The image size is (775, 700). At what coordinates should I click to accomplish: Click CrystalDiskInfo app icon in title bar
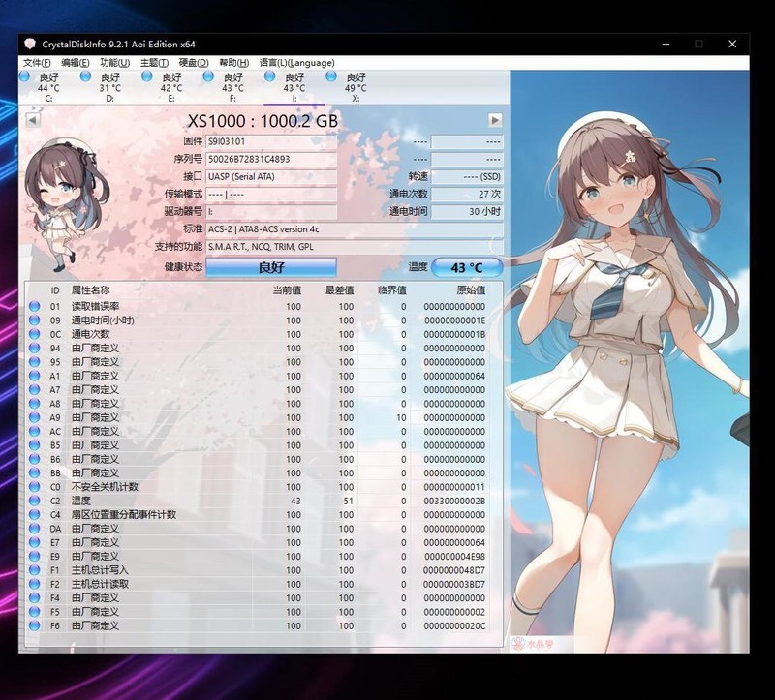30,45
